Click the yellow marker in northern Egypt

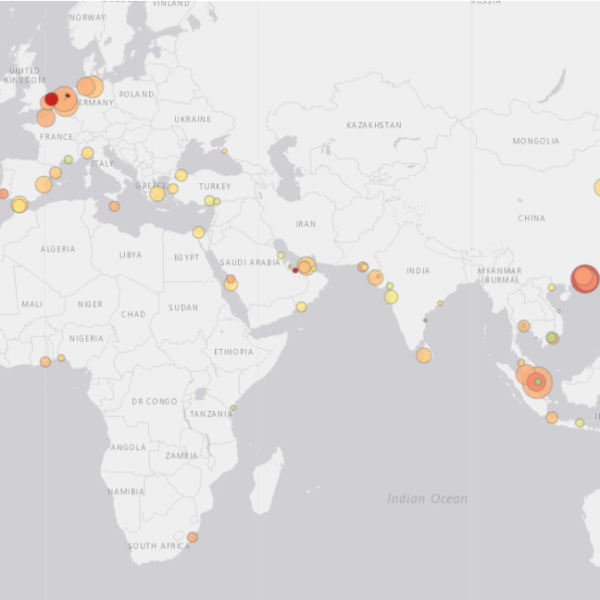(x=199, y=233)
